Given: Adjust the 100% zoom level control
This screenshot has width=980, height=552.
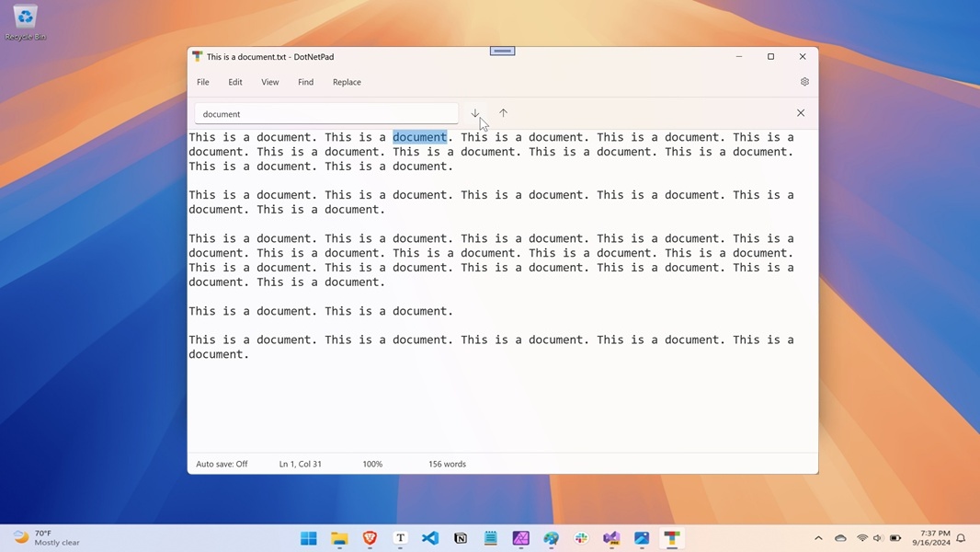Looking at the screenshot, I should pos(372,464).
